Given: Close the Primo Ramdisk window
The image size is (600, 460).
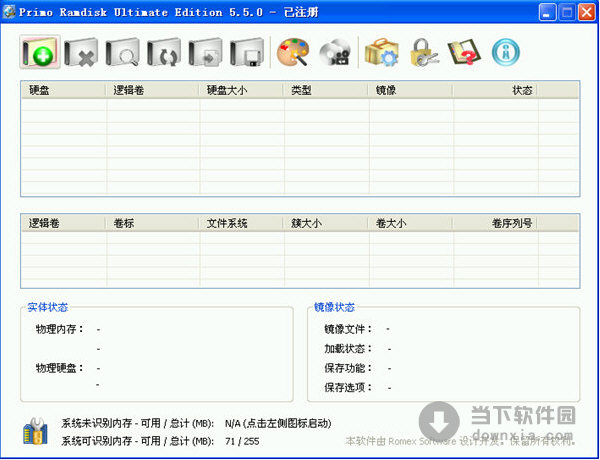Looking at the screenshot, I should (x=587, y=12).
